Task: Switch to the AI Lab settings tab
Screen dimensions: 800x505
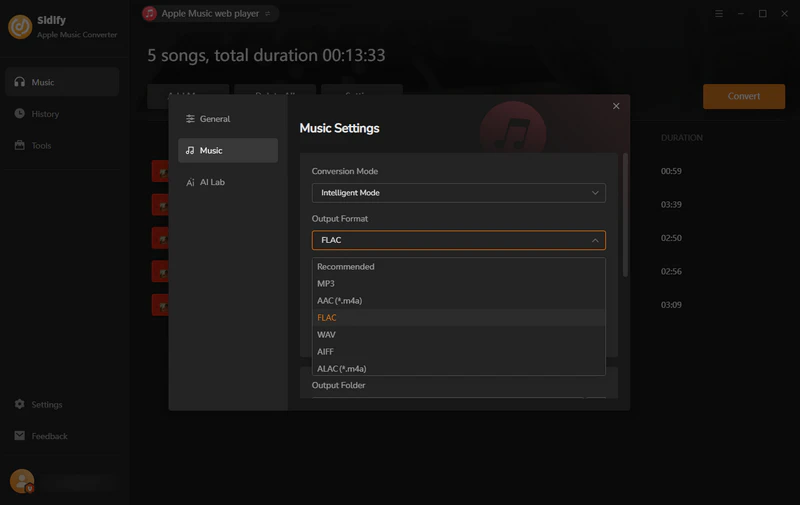Action: tap(228, 182)
